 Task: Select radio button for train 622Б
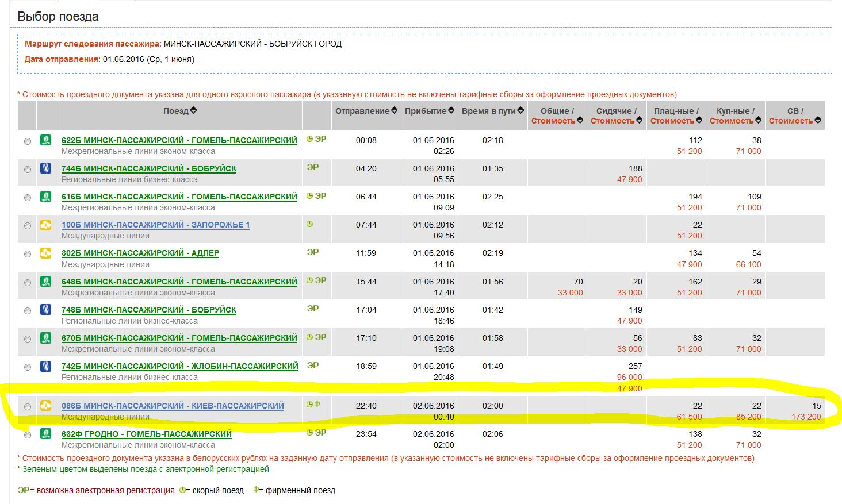point(28,141)
